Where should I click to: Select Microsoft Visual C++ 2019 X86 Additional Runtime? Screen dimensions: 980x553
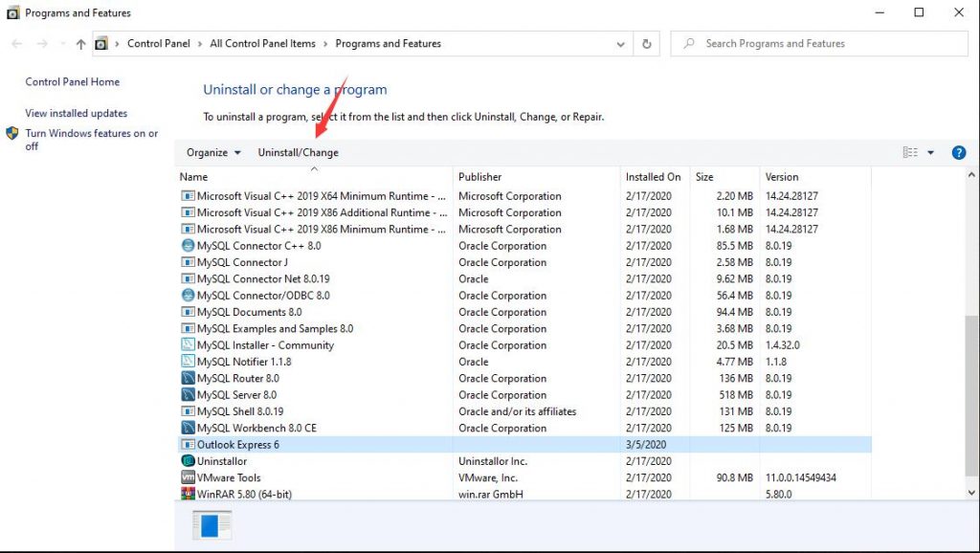coord(523,212)
